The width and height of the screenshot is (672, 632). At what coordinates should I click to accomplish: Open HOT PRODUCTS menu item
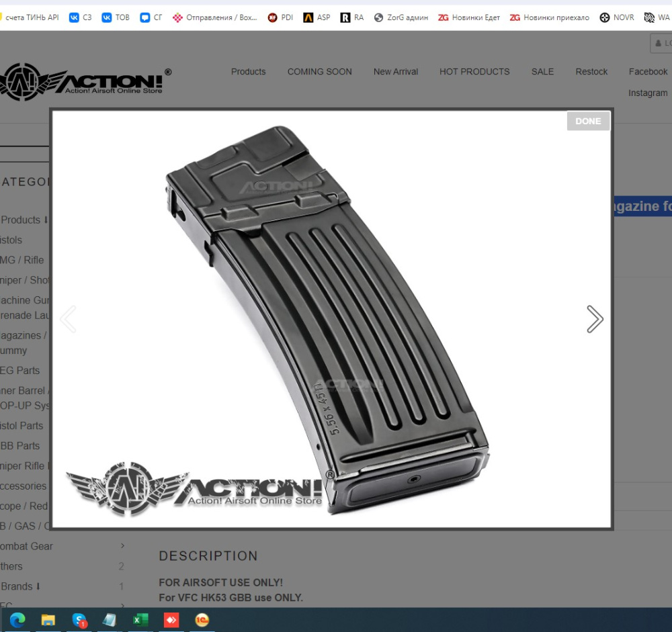click(x=474, y=72)
